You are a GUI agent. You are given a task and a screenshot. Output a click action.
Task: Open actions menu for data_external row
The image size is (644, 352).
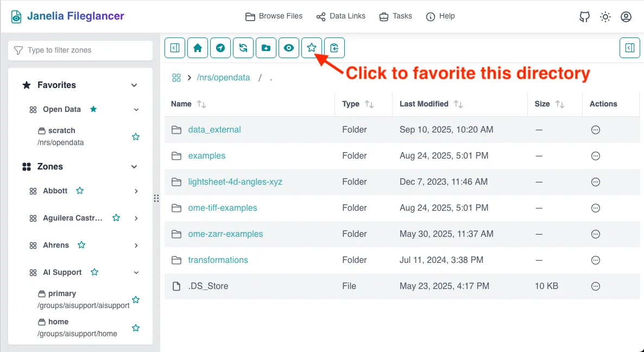coord(596,130)
